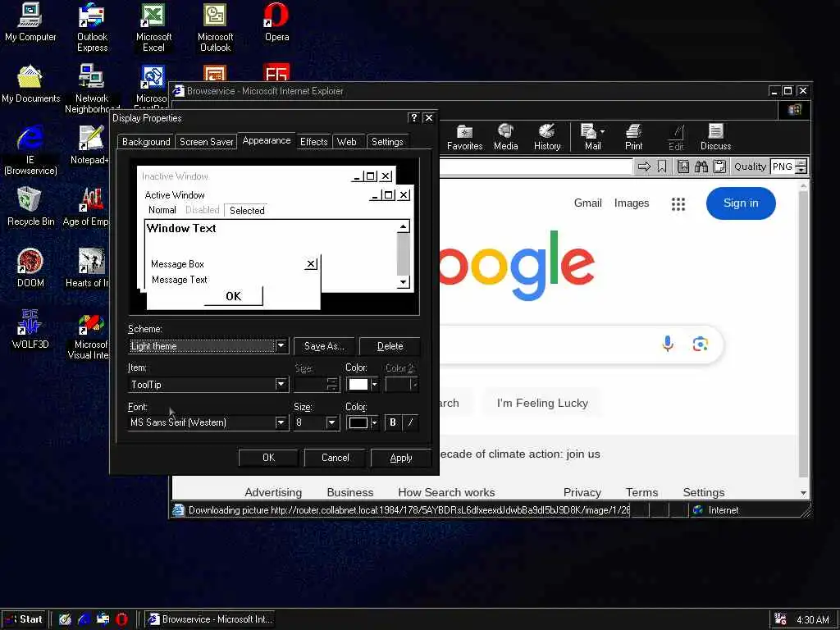Expand the Item Color picker arrow
Screen dimensions: 840x630
[x=374, y=384]
